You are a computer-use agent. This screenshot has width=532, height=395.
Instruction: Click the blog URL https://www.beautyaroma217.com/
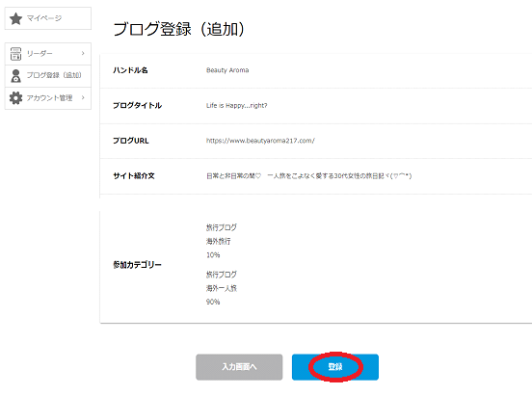coord(260,141)
